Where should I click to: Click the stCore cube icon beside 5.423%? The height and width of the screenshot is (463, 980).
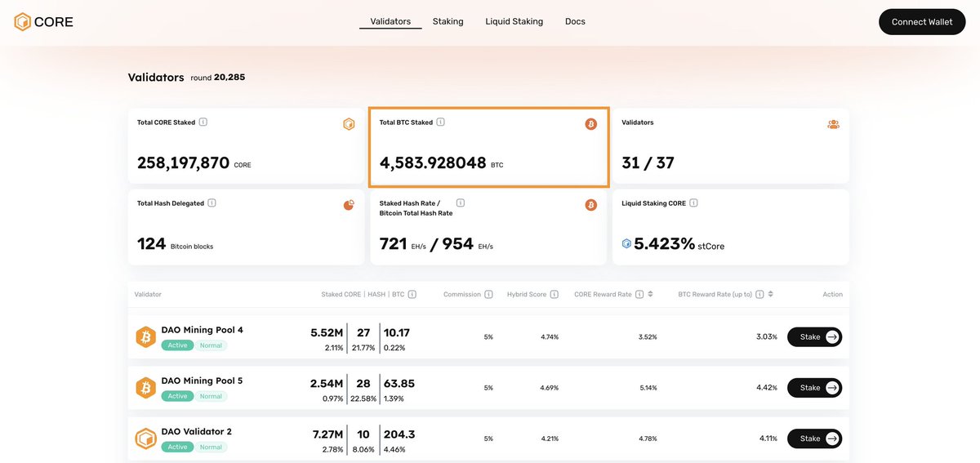point(626,243)
